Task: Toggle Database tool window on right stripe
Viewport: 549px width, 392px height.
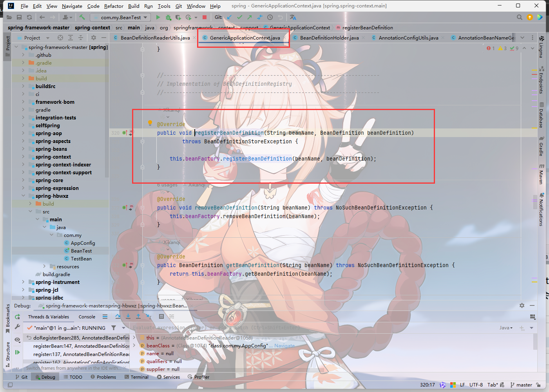Action: click(541, 115)
